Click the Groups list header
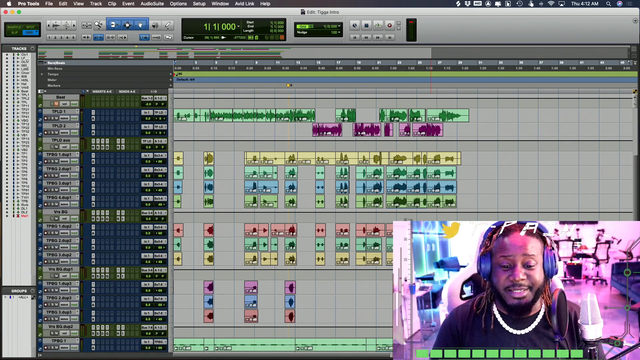This screenshot has width=640, height=360. (x=19, y=291)
